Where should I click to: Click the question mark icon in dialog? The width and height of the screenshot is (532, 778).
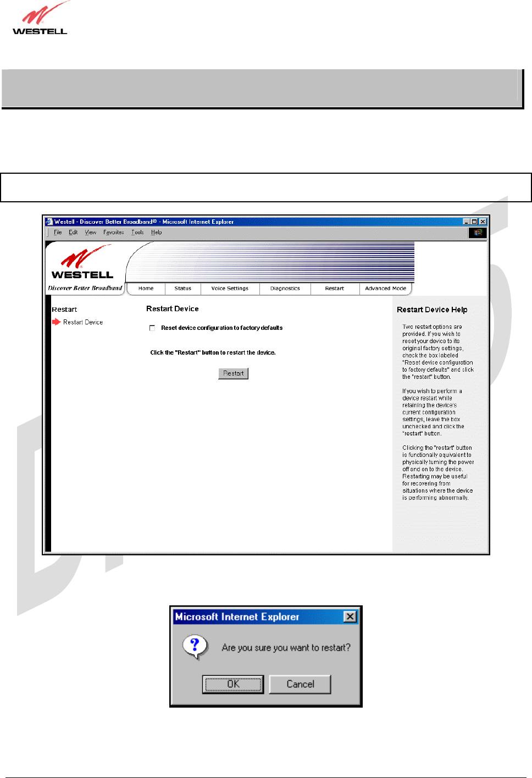[x=195, y=647]
